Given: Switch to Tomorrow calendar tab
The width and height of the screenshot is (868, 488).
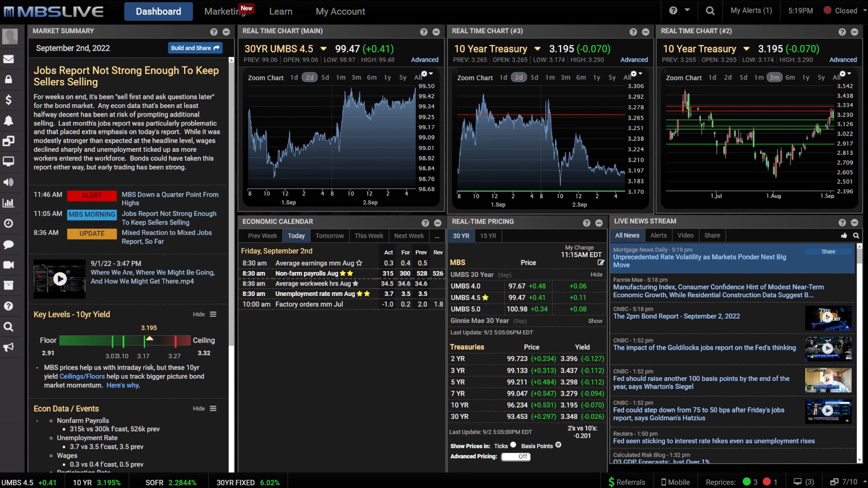Looking at the screenshot, I should [330, 236].
